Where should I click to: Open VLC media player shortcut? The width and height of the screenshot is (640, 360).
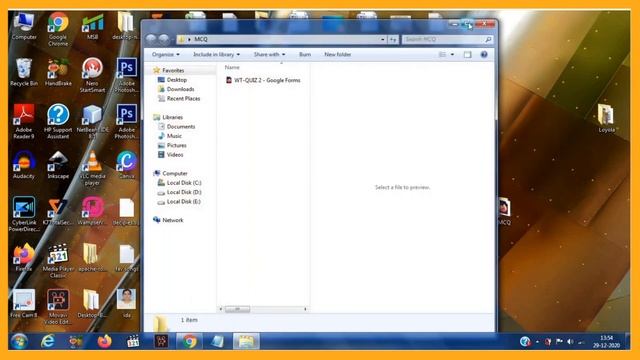[x=92, y=168]
